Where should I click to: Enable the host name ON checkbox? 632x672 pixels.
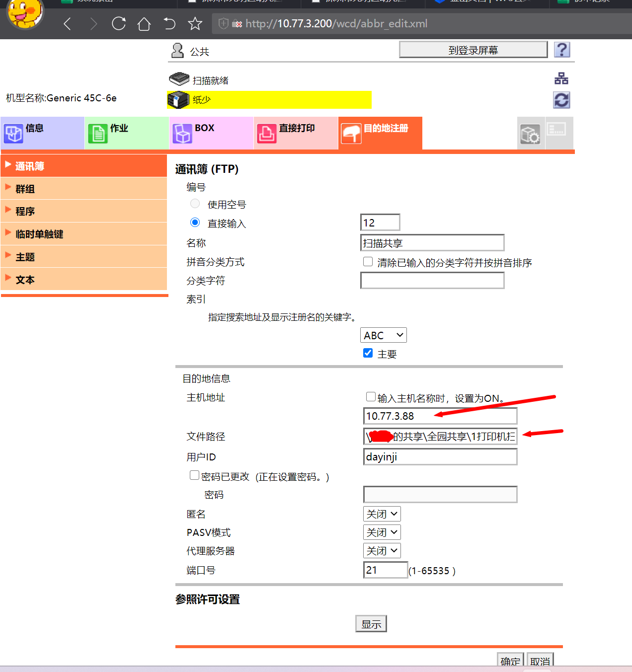pyautogui.click(x=371, y=396)
